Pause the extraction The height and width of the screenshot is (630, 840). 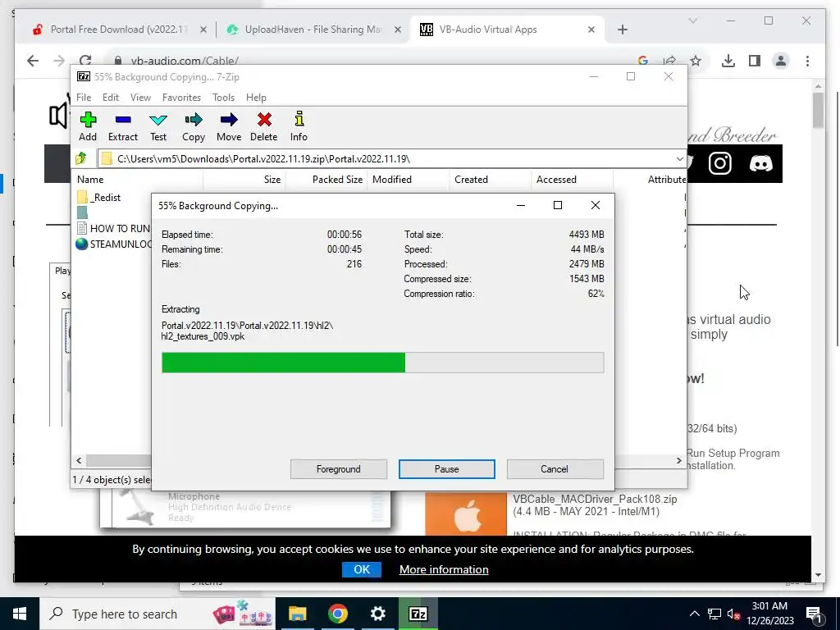click(x=446, y=468)
